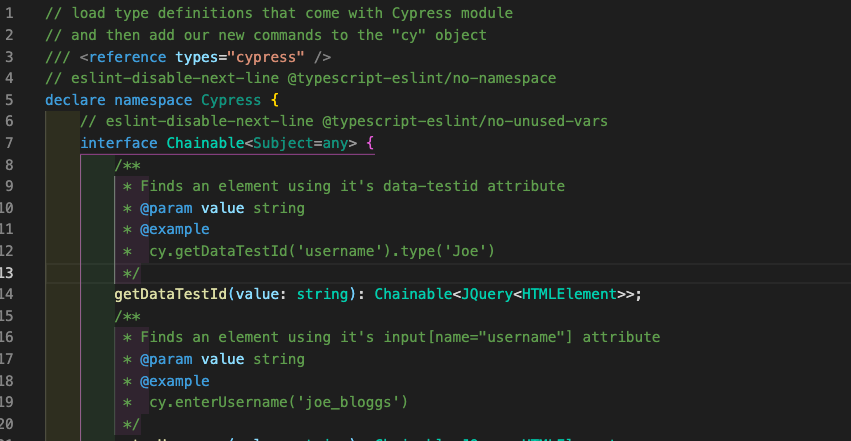Click '@example' tag on line 18

click(x=175, y=381)
